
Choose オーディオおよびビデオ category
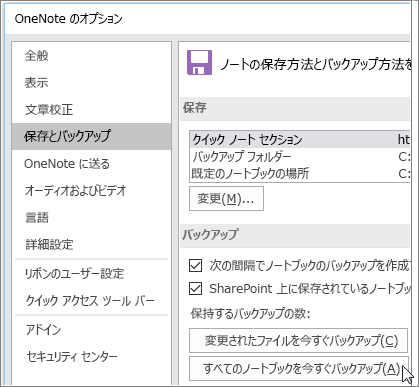tap(75, 191)
